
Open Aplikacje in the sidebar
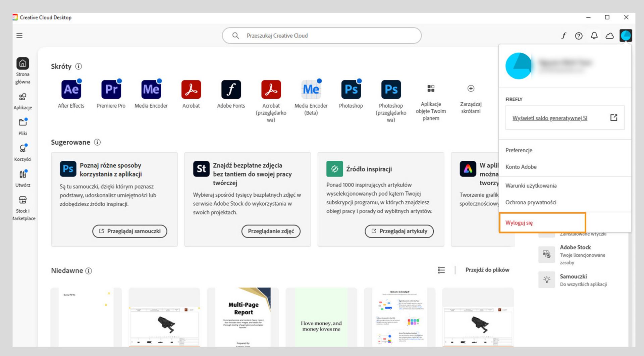22,102
